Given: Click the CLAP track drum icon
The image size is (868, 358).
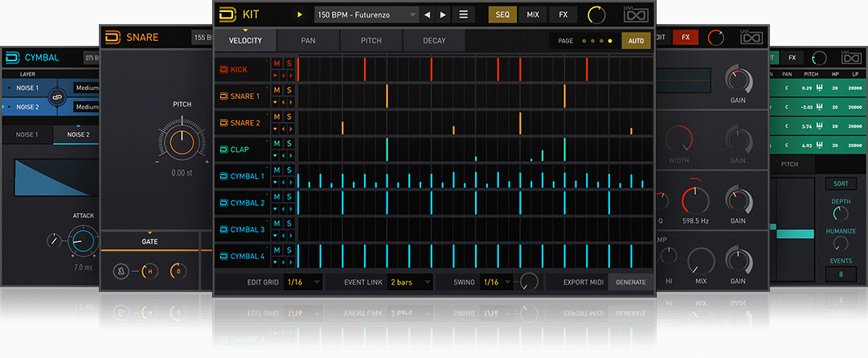Looking at the screenshot, I should [224, 149].
